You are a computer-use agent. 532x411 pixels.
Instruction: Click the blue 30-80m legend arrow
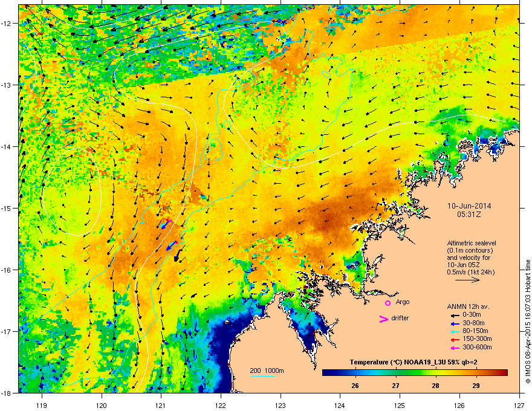[455, 323]
